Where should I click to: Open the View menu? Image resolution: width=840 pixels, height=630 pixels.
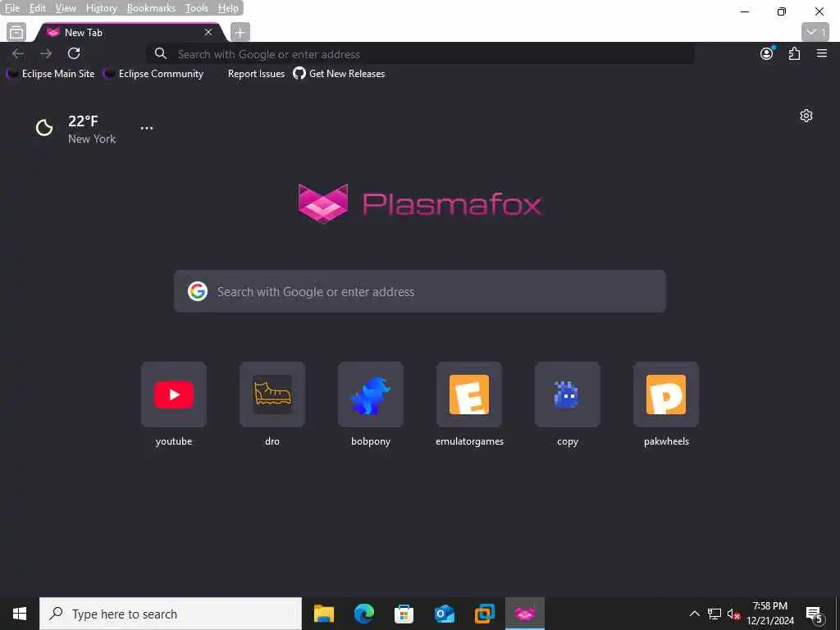[x=66, y=8]
